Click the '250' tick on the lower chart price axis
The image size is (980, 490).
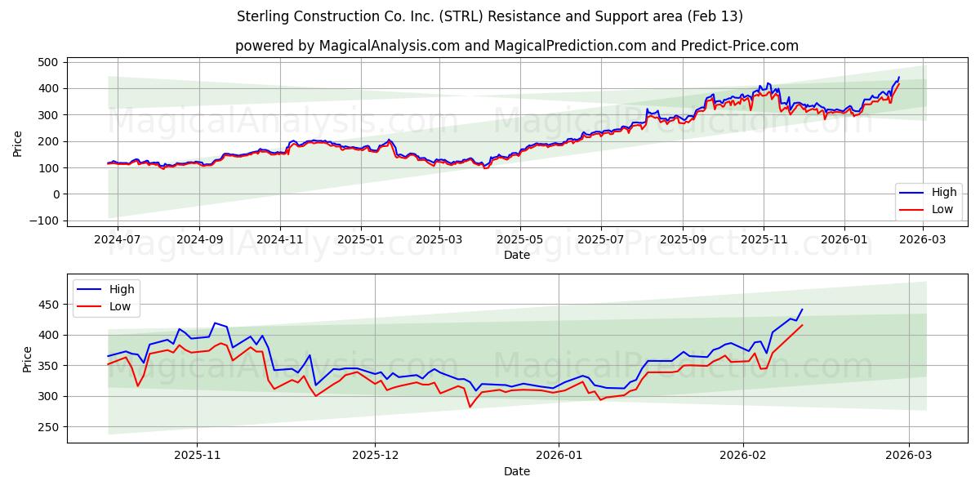pos(48,427)
